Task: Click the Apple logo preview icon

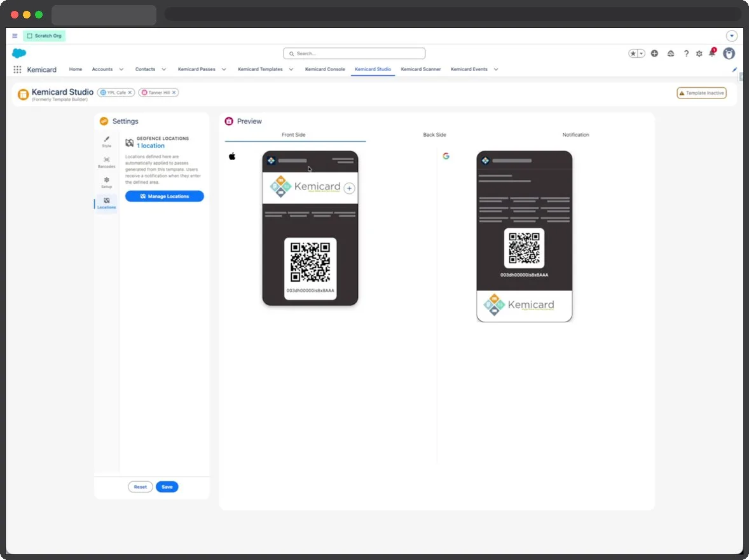Action: pyautogui.click(x=232, y=156)
